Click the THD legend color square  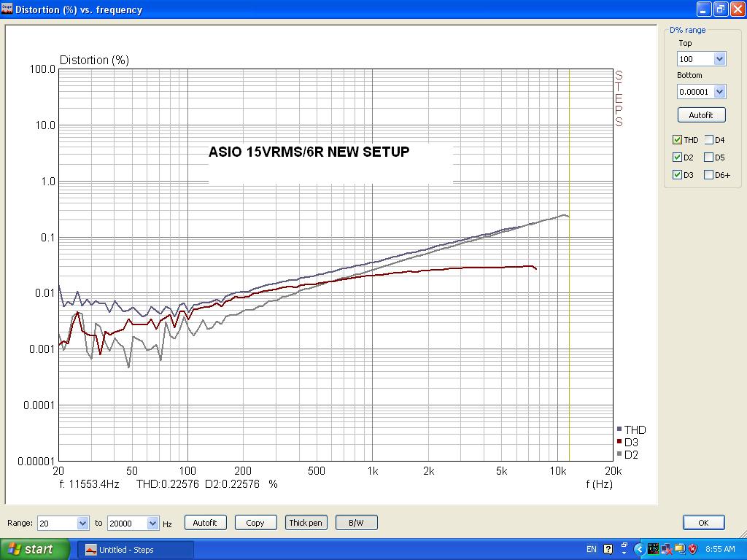[619, 429]
